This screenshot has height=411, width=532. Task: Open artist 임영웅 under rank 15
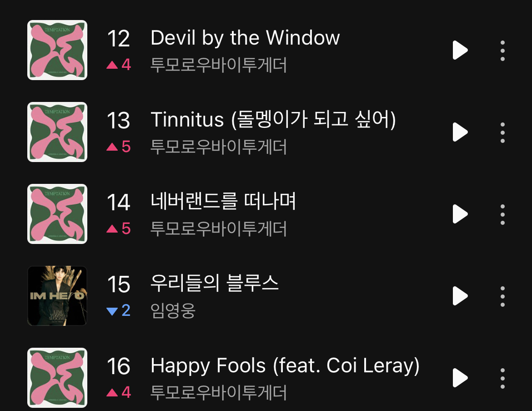point(173,310)
